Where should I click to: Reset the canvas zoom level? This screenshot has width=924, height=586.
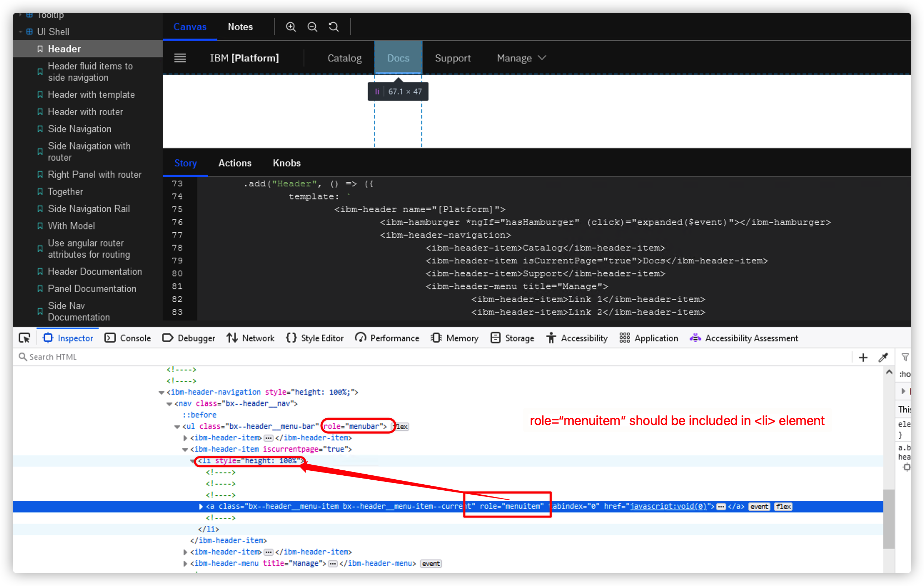pyautogui.click(x=333, y=26)
